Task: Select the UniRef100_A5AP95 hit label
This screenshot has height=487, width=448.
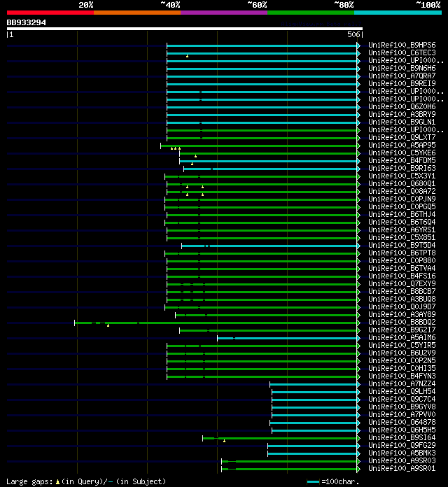Action: [x=402, y=145]
